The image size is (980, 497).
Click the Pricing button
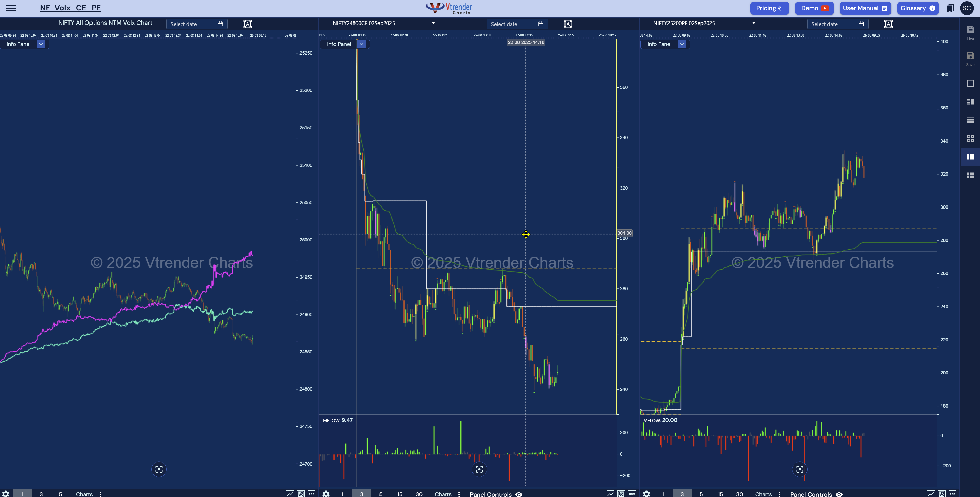click(x=769, y=8)
